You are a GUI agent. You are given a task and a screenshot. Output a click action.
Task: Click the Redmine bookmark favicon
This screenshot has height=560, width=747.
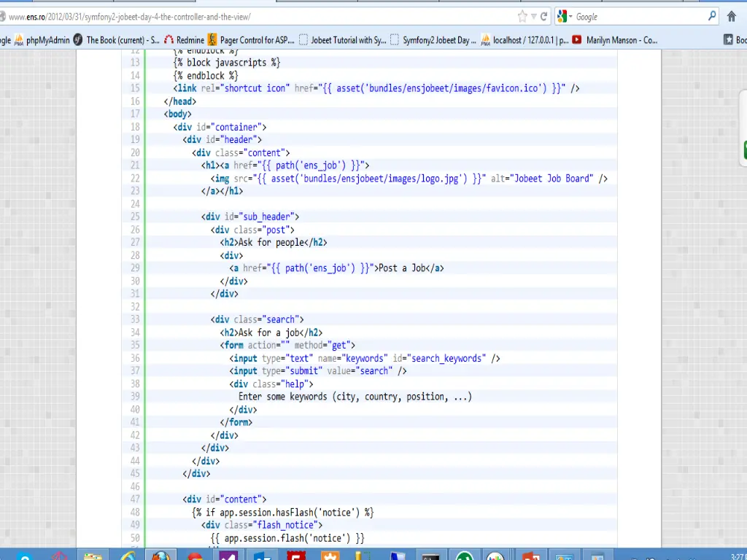169,40
